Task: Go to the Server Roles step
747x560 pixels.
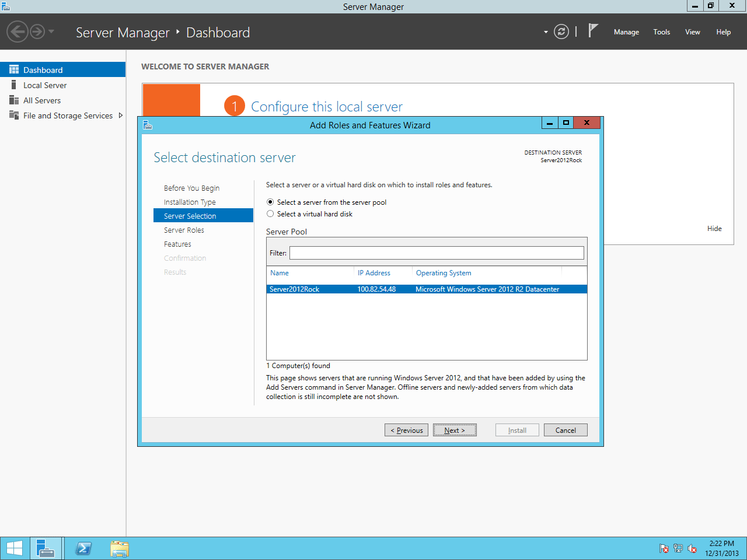Action: coord(184,230)
